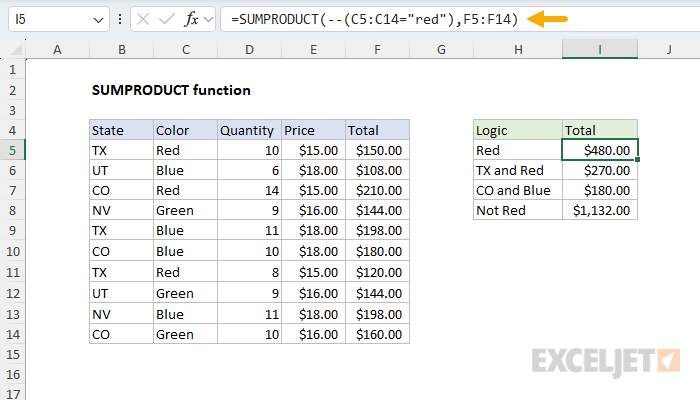
Task: Expand the Name Box dropdown arrow
Action: (x=98, y=20)
